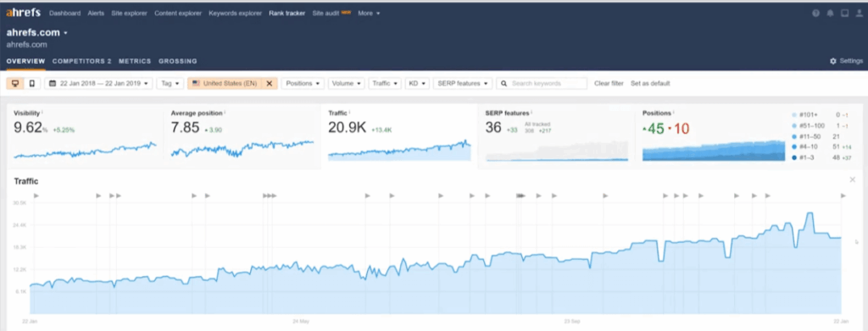Open the help question mark icon

pyautogui.click(x=815, y=14)
